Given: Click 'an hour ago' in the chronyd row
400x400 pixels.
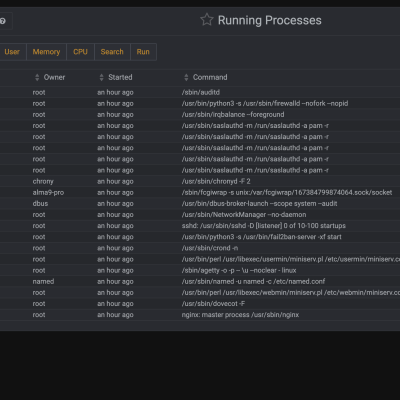Looking at the screenshot, I should (115, 181).
